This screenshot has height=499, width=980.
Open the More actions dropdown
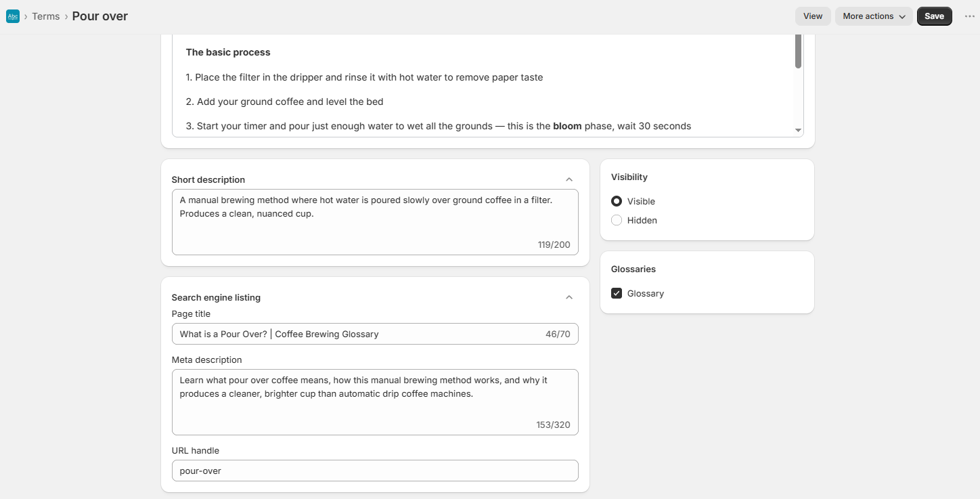[x=874, y=16]
